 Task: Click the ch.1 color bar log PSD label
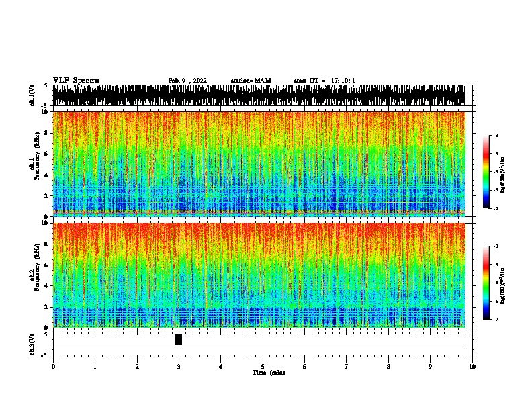click(x=503, y=175)
